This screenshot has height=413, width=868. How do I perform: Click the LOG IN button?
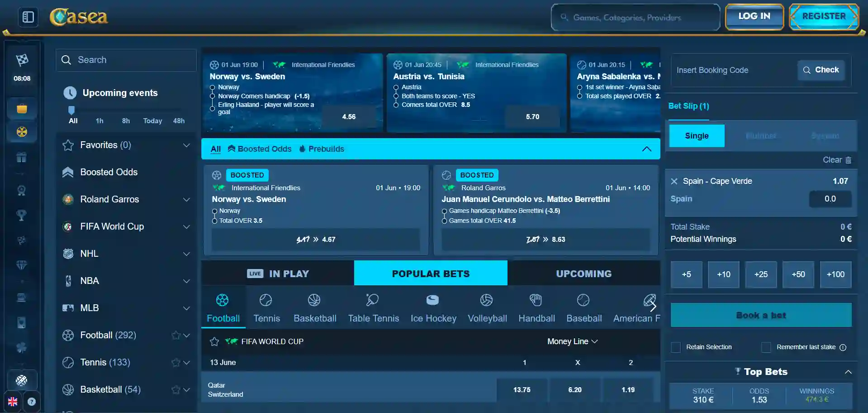point(754,17)
